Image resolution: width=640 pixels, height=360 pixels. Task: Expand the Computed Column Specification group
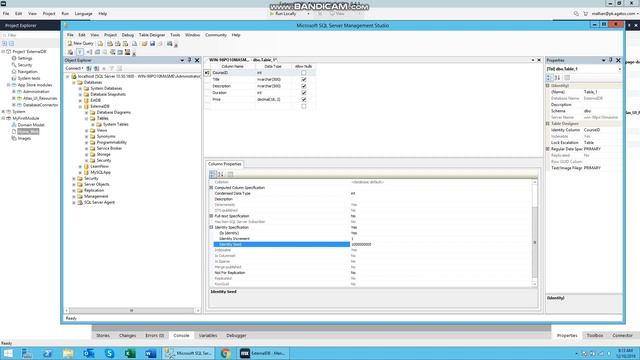211,188
